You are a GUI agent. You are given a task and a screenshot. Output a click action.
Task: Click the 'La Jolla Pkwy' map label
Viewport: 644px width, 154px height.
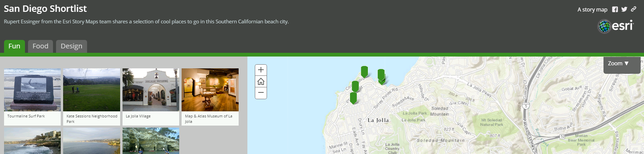point(479,90)
